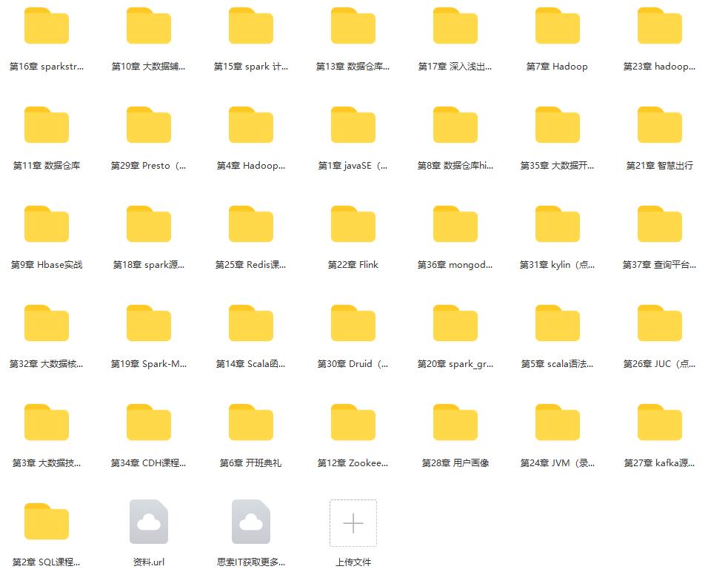Select the 第6章 开班典礼 folder
The width and height of the screenshot is (728, 572).
coord(251,423)
